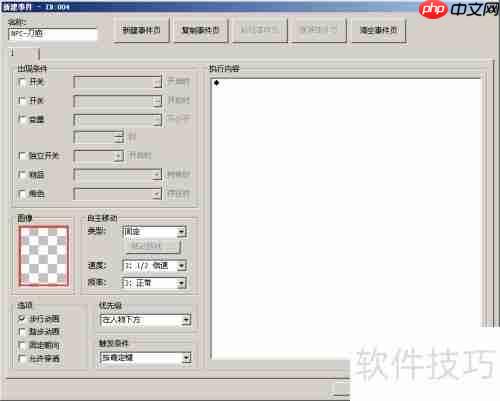Image resolution: width=500 pixels, height=401 pixels.
Task: Enable the 变量 condition checkbox
Action: click(22, 119)
